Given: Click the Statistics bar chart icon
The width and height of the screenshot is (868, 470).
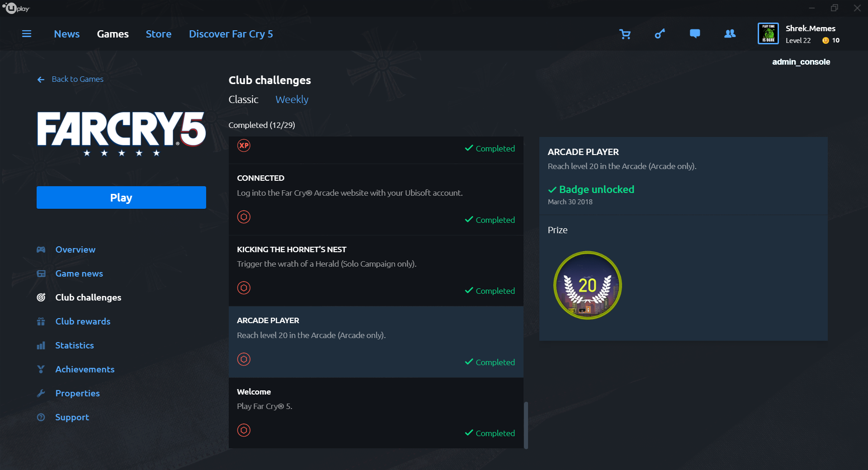Looking at the screenshot, I should click(x=41, y=345).
